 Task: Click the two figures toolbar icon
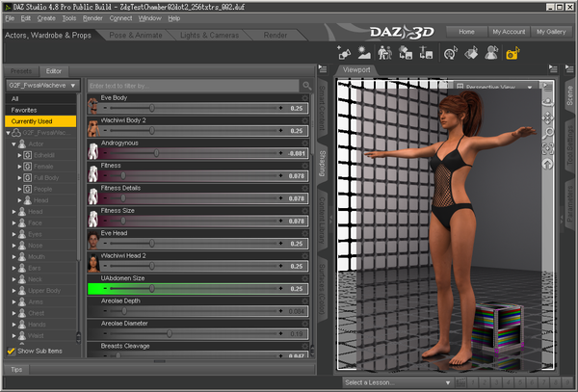[x=384, y=53]
